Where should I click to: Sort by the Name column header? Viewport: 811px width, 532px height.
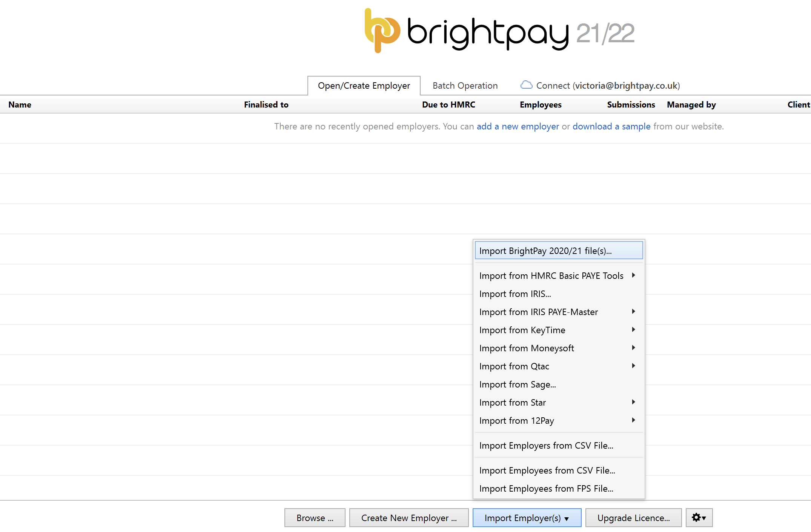20,105
